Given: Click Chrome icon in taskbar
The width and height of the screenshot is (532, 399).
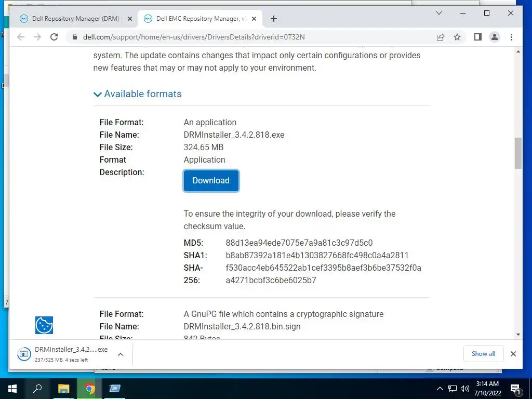Looking at the screenshot, I should point(89,389).
